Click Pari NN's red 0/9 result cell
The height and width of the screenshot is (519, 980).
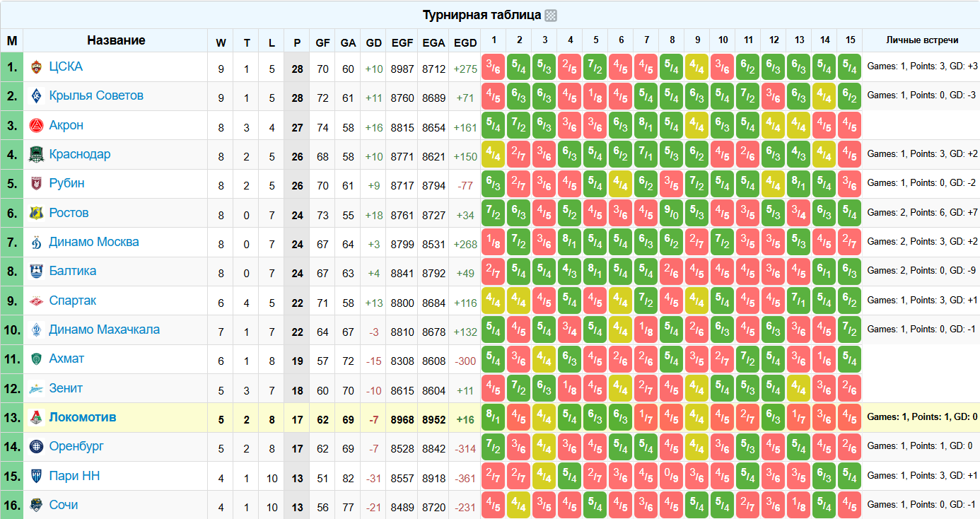coord(671,476)
